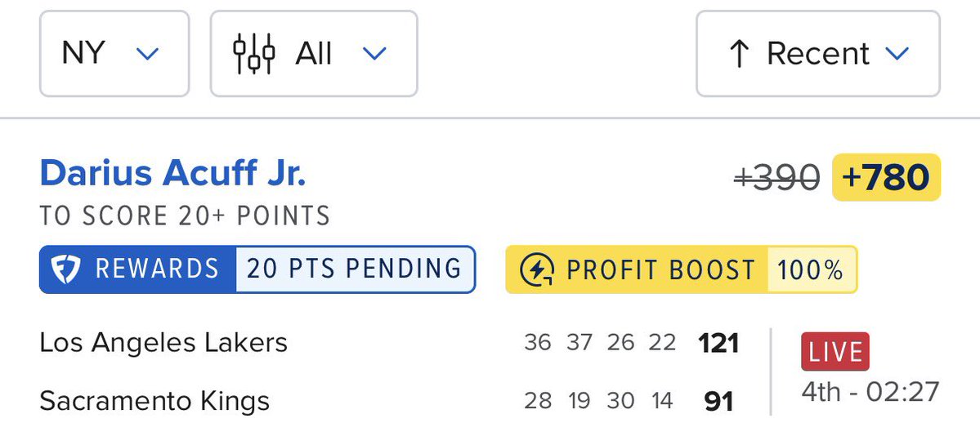
Task: Open the Recent sort dropdown
Action: pos(818,54)
